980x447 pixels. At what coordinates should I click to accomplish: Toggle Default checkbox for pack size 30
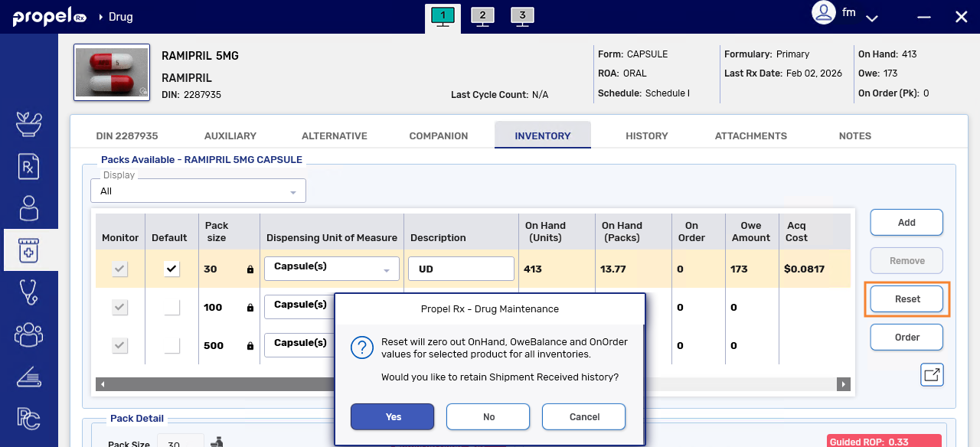171,269
